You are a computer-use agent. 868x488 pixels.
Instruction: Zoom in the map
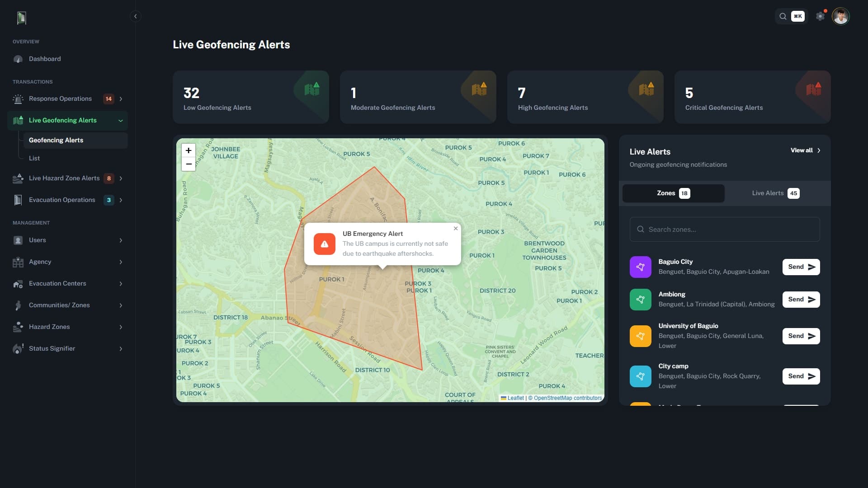point(189,150)
